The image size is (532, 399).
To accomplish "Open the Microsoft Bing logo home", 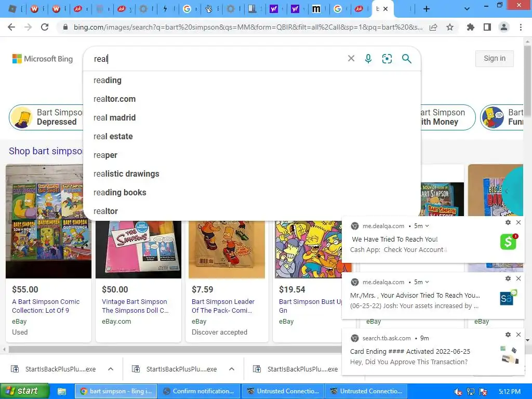I will (43, 59).
